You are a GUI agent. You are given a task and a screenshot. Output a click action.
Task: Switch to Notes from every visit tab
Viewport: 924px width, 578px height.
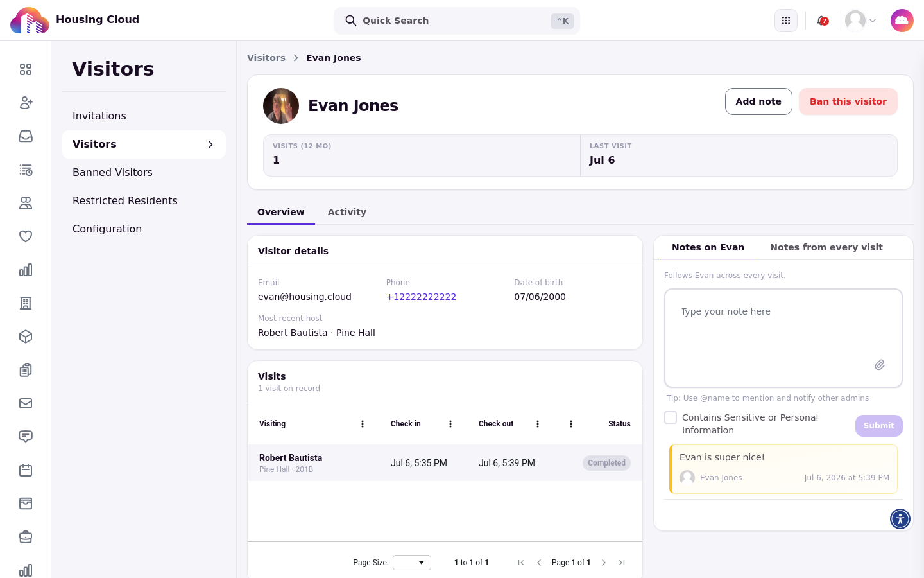click(826, 247)
